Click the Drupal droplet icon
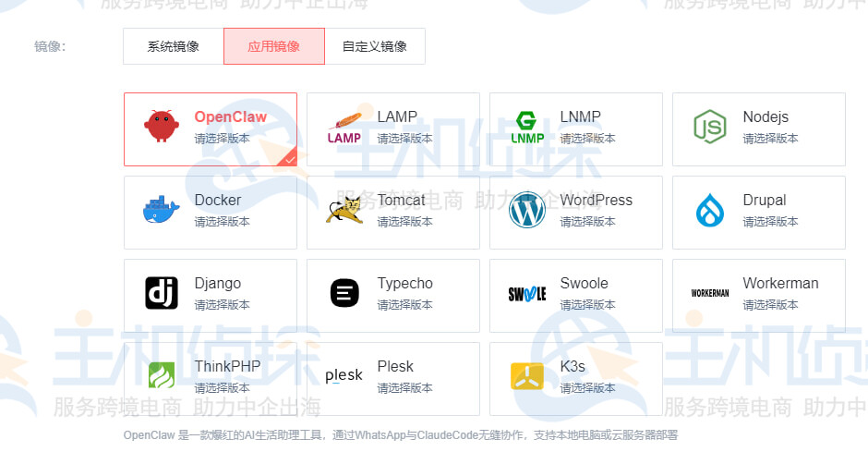Viewport: 868px width, 464px height. point(710,210)
